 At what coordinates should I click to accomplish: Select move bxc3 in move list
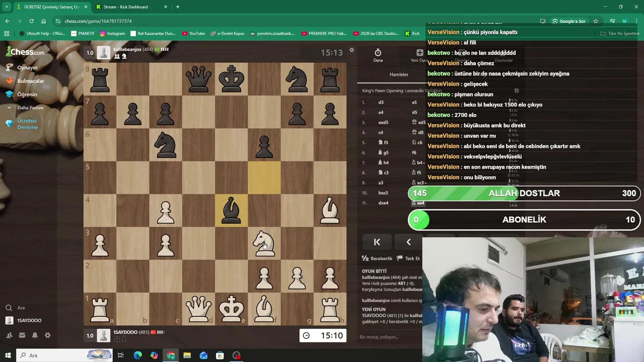coord(383,193)
